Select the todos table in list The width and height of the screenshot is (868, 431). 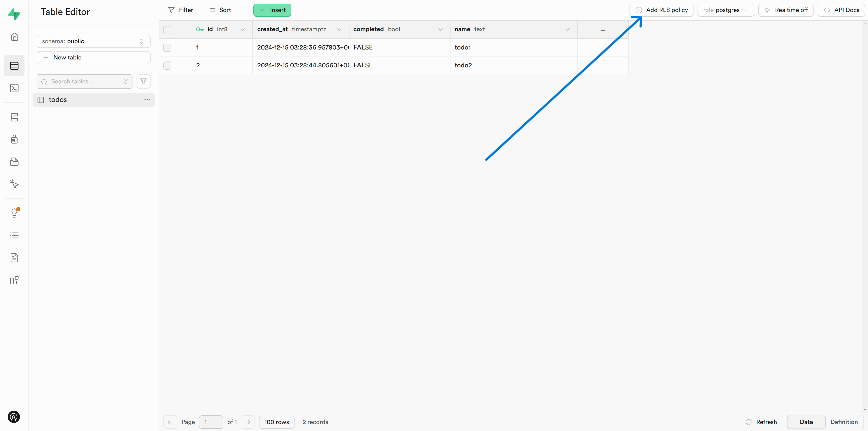point(58,100)
